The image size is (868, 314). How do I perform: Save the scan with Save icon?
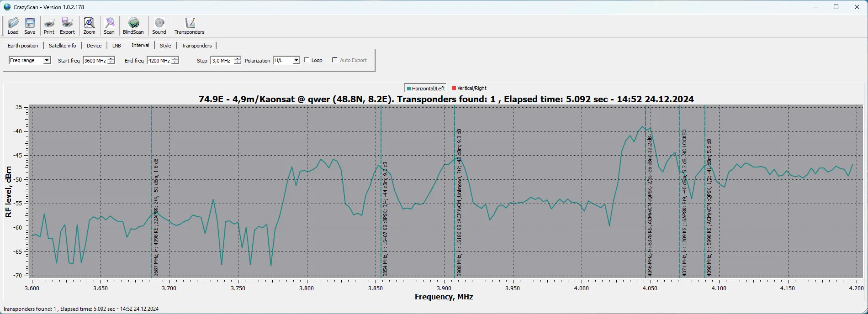[x=30, y=26]
